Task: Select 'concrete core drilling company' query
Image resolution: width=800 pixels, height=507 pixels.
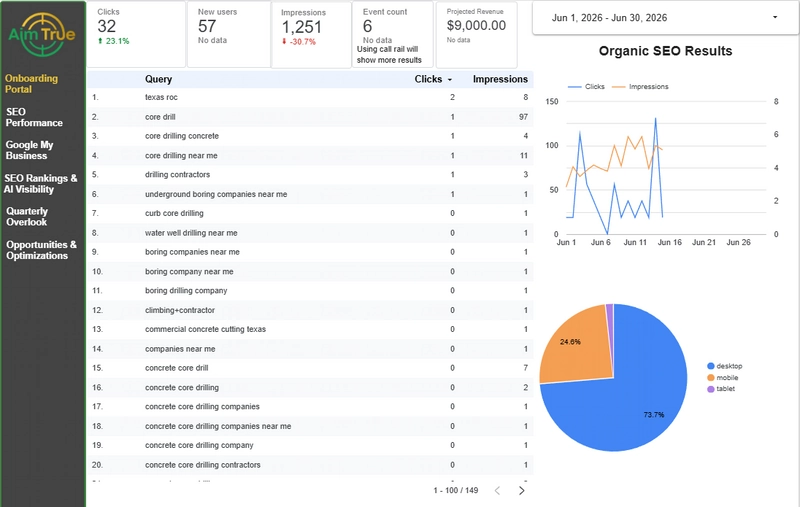Action: coord(199,445)
